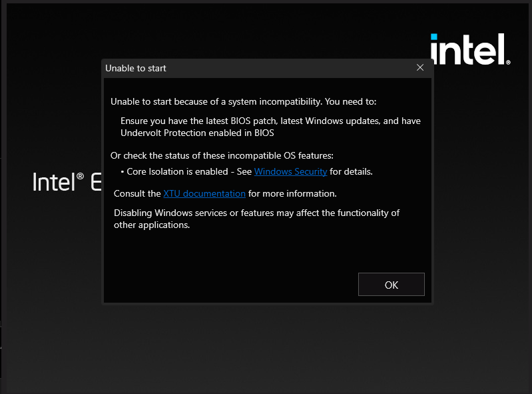Click the "for more information." text
The width and height of the screenshot is (532, 394).
[292, 193]
